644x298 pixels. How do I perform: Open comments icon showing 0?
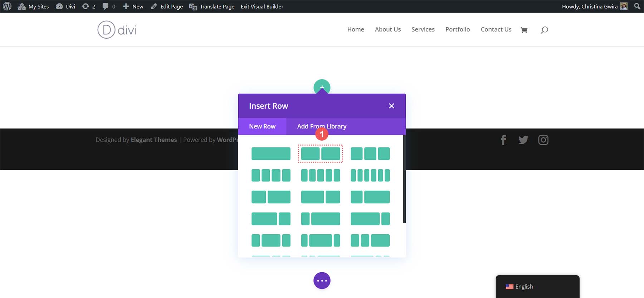(109, 6)
